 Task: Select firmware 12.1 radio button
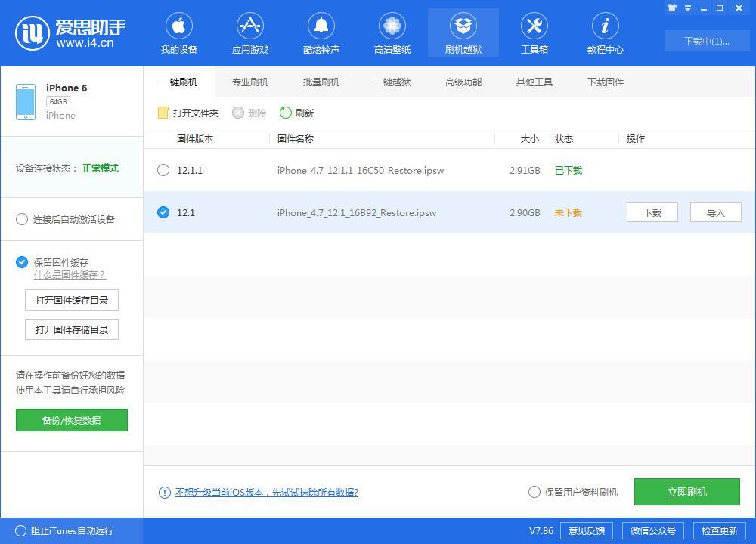coord(163,212)
